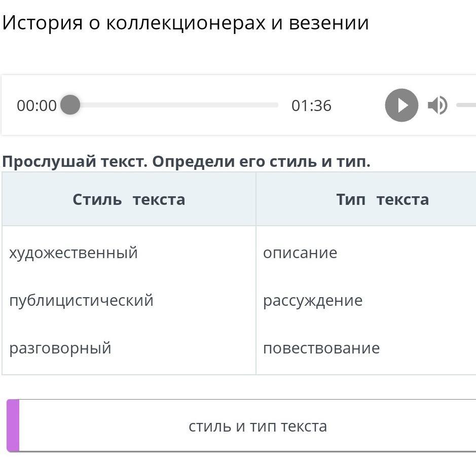Click the title «История о коллекционерах и везении»
The height and width of the screenshot is (463, 476).
click(x=186, y=23)
